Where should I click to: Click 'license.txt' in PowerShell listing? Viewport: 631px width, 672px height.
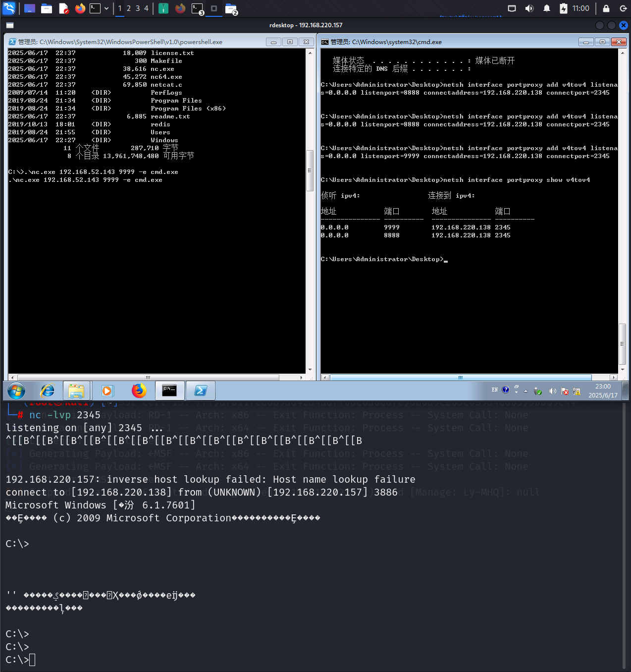(x=172, y=53)
